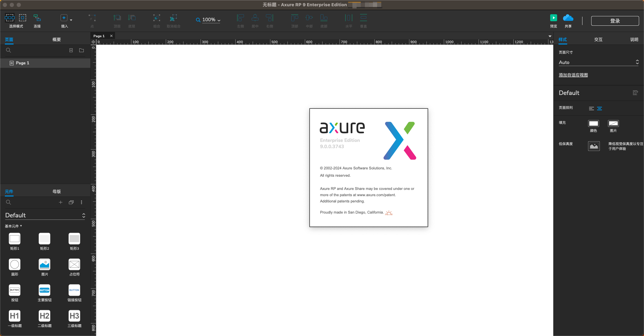Click the 顶部 align top icon
The height and width of the screenshot is (336, 644).
click(x=295, y=18)
